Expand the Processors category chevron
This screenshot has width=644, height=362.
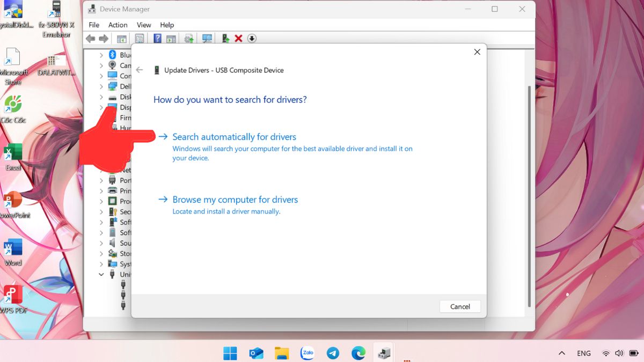[x=101, y=201]
